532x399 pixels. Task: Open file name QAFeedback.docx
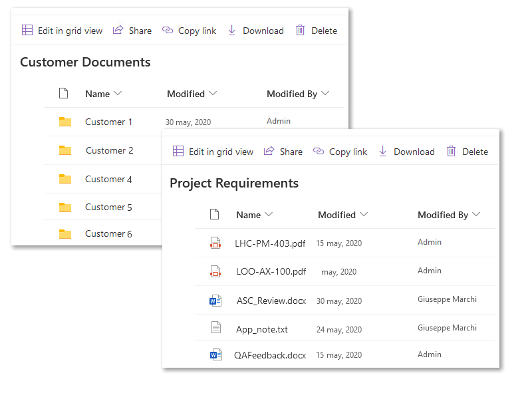270,355
